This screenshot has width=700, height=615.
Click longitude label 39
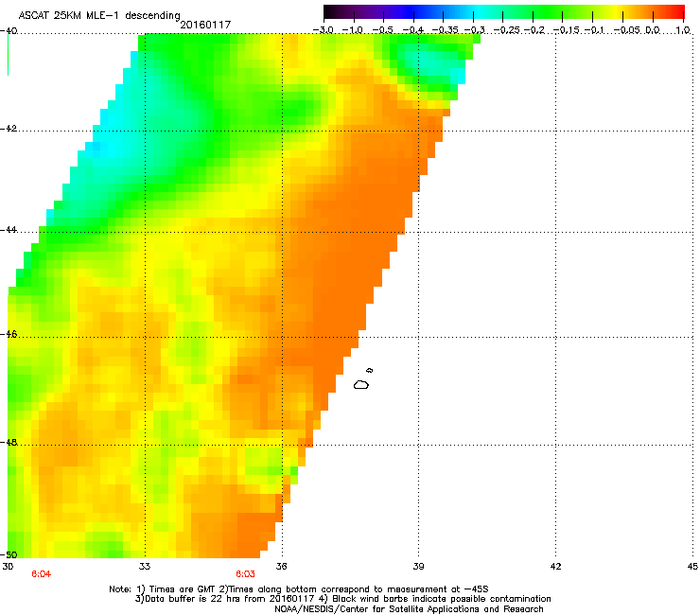418,567
